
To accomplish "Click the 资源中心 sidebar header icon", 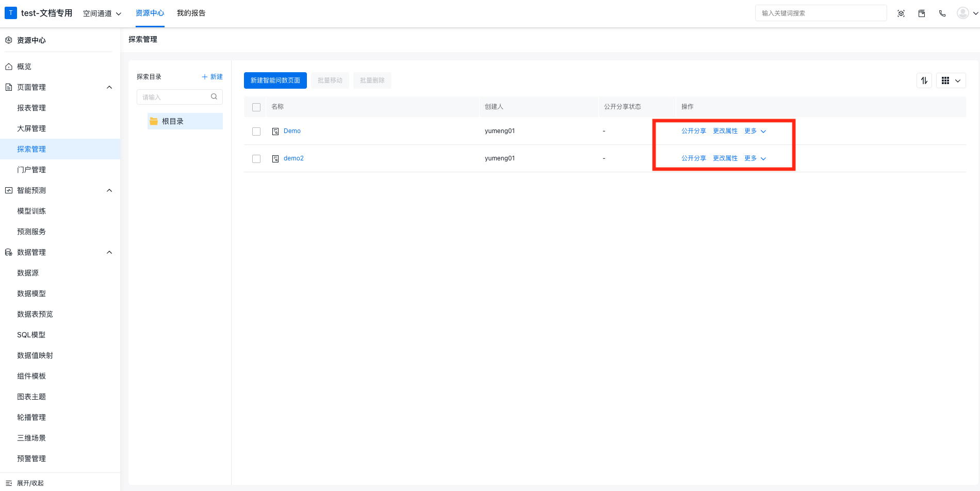I will (x=9, y=40).
